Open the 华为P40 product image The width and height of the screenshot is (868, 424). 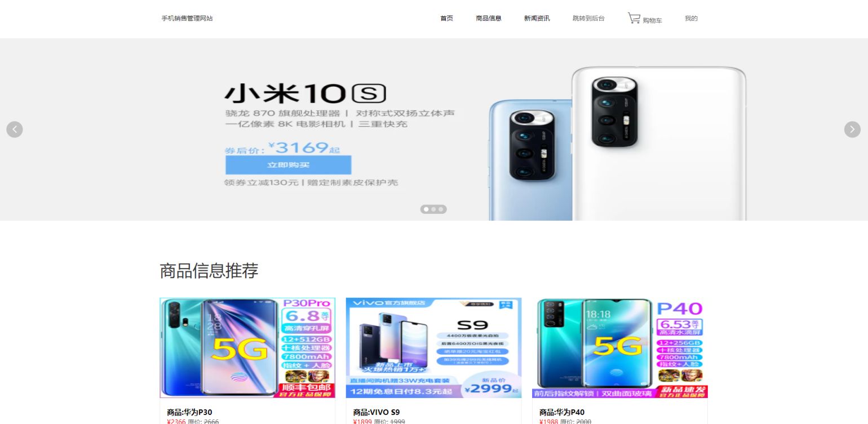[x=620, y=348]
